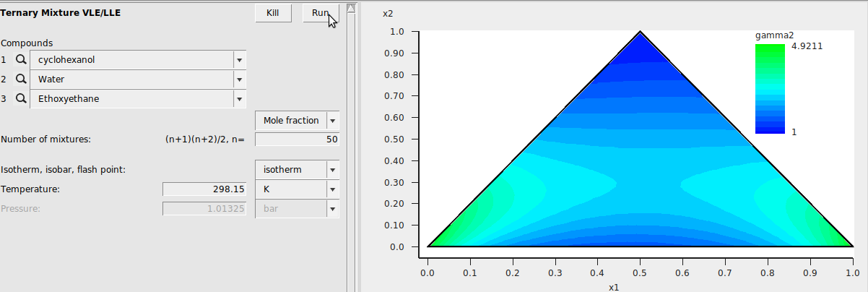This screenshot has height=292, width=868.
Task: Expand the Ethoxyethane compound dropdown
Action: (239, 99)
